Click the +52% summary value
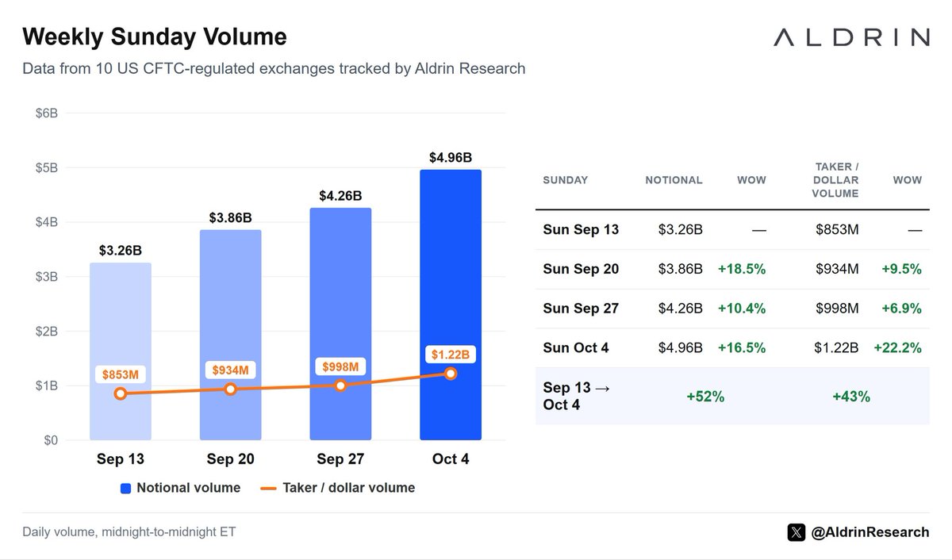 click(x=705, y=397)
